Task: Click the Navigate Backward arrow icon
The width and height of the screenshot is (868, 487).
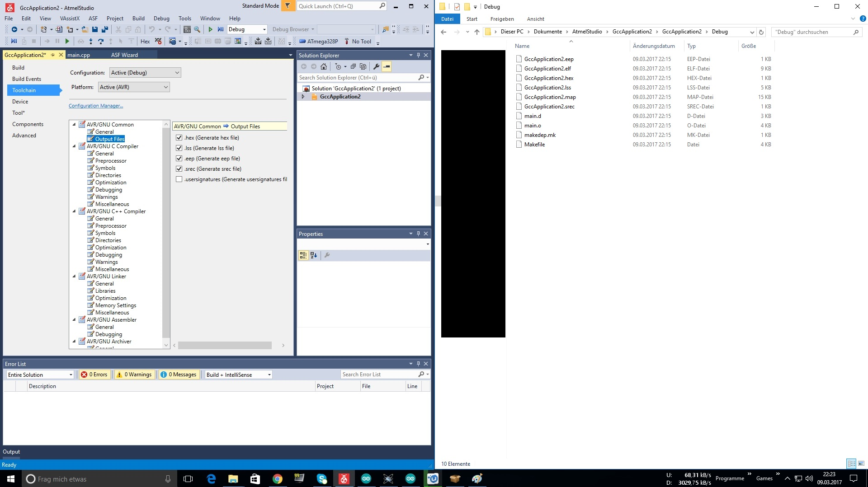Action: click(x=14, y=29)
